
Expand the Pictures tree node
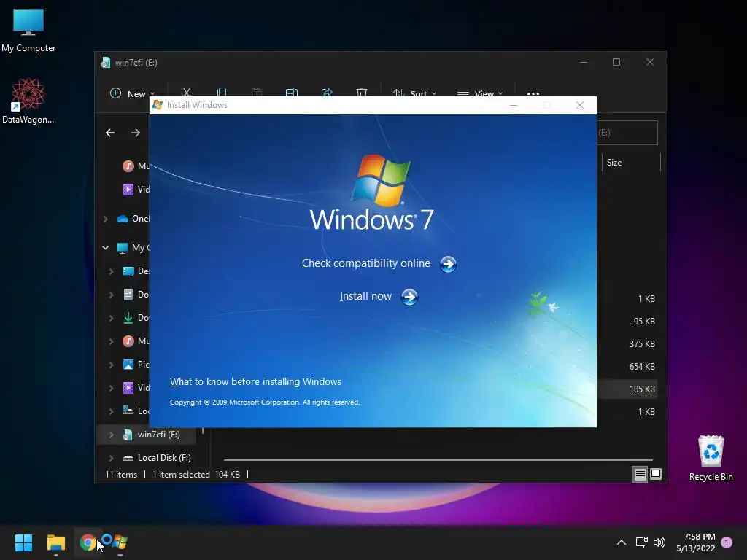click(x=112, y=365)
